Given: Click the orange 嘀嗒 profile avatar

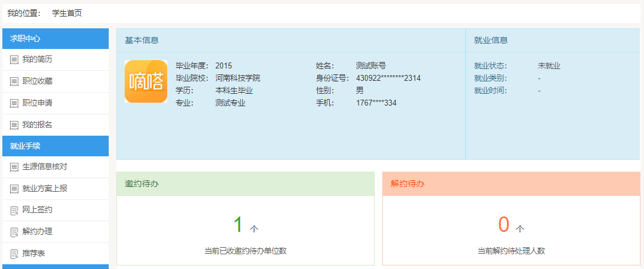Looking at the screenshot, I should (x=146, y=81).
